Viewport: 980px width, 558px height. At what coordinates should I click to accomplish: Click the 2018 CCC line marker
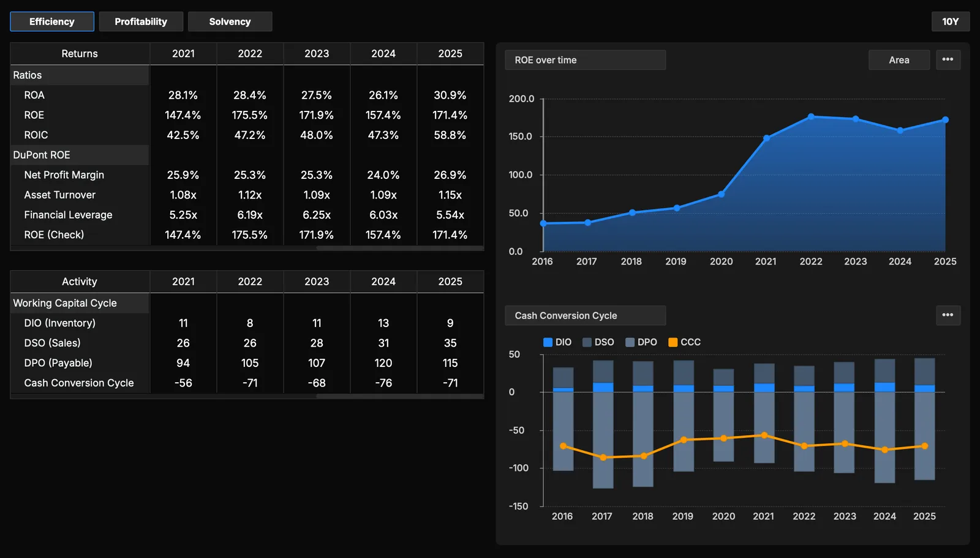(643, 456)
